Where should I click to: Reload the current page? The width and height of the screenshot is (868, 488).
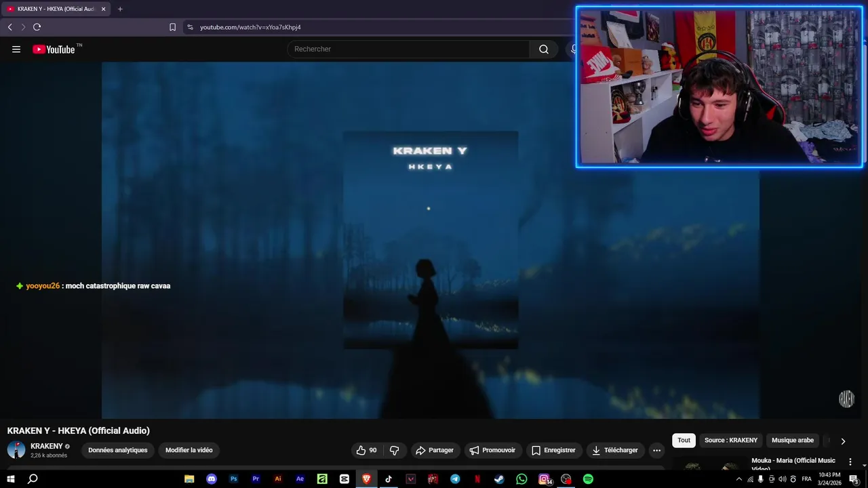tap(37, 27)
